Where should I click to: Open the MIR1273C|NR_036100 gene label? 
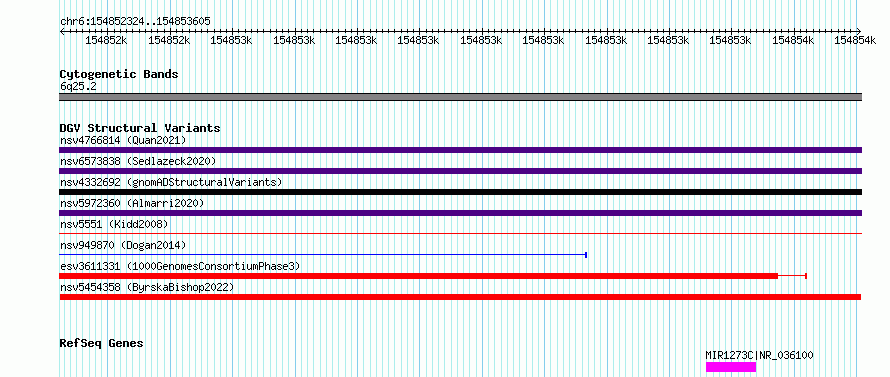pos(759,355)
